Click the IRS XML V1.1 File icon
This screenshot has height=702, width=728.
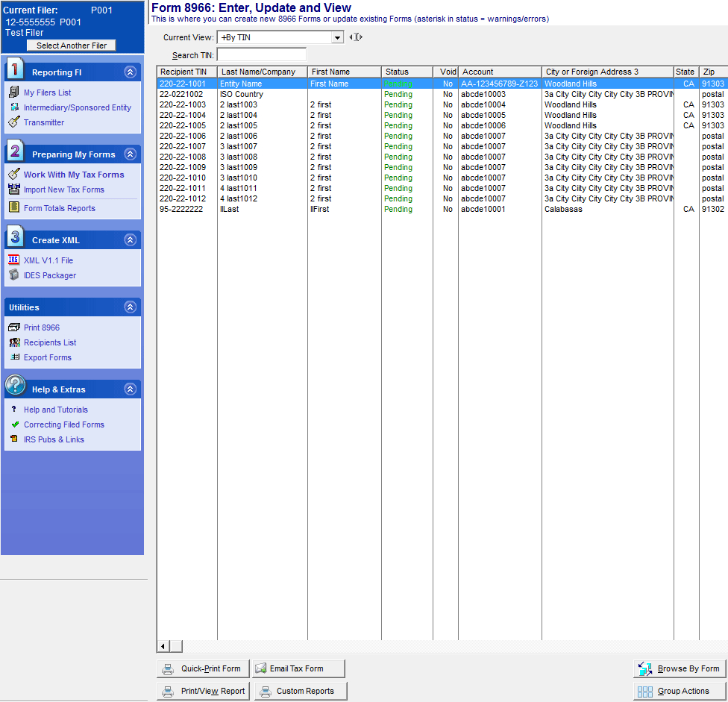(x=13, y=260)
